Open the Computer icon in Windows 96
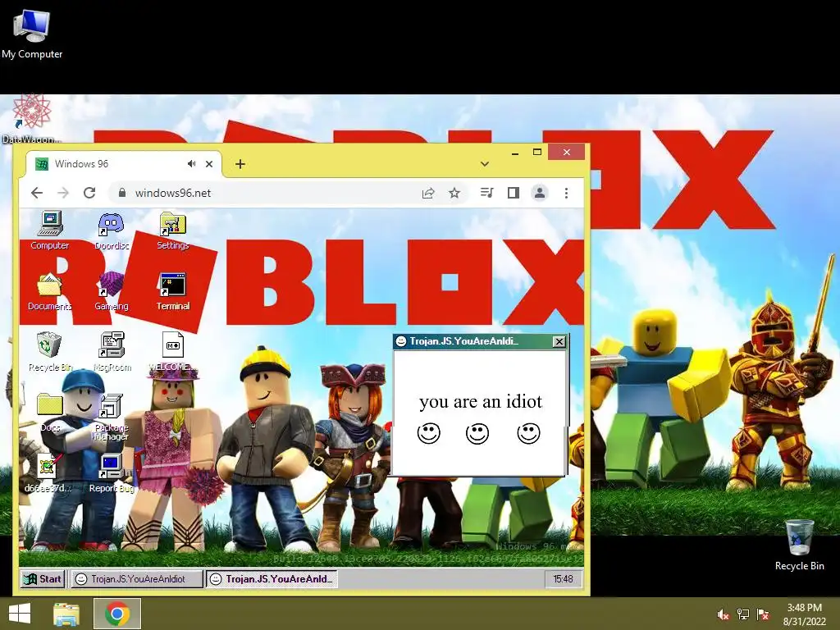 point(50,231)
